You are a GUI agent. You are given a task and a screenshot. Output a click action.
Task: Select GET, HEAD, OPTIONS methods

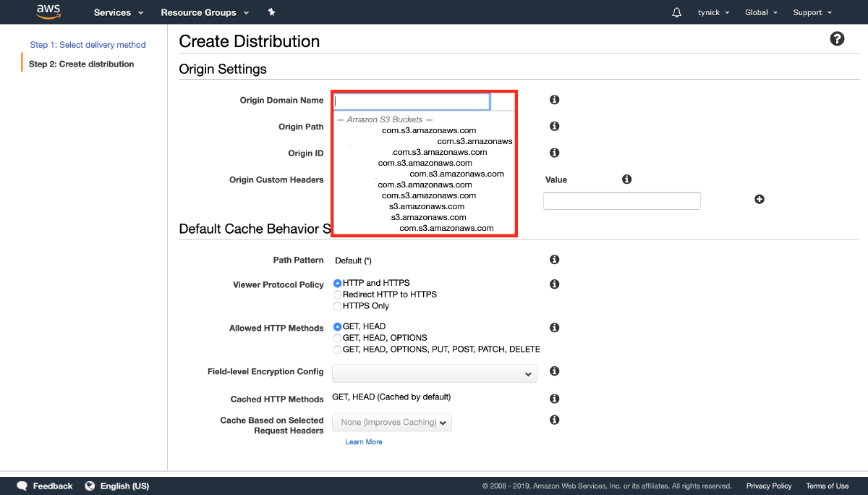[x=337, y=338]
